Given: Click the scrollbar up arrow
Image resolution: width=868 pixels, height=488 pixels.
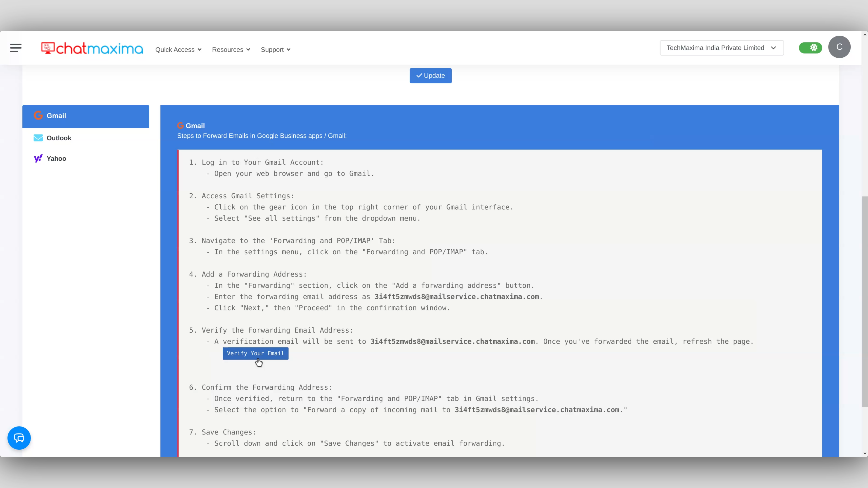Looking at the screenshot, I should (x=865, y=34).
